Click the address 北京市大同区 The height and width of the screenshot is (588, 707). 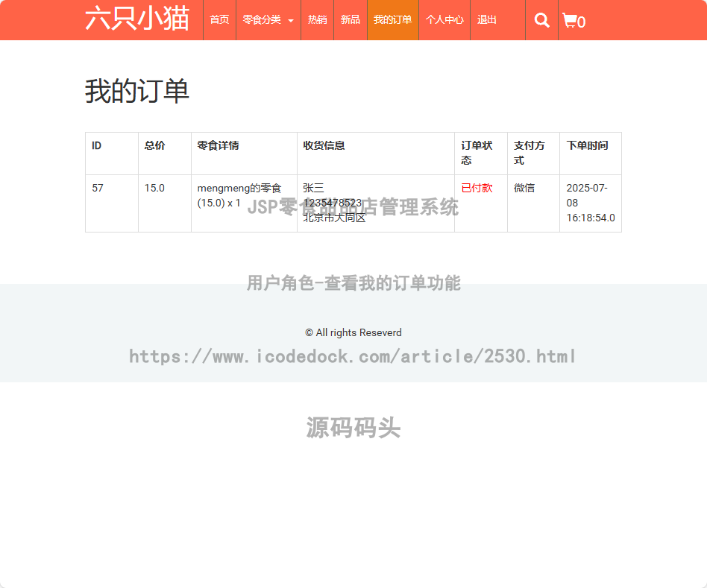(x=334, y=218)
